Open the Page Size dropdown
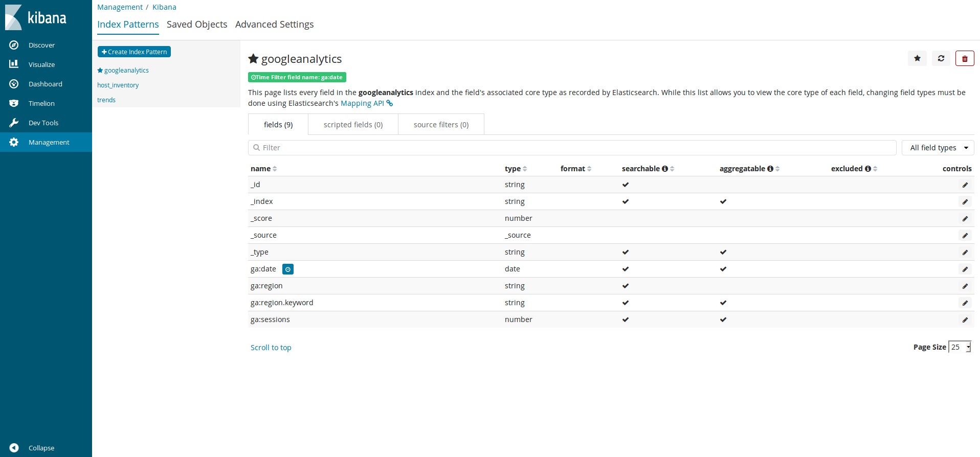This screenshot has height=457, width=980. coord(960,347)
